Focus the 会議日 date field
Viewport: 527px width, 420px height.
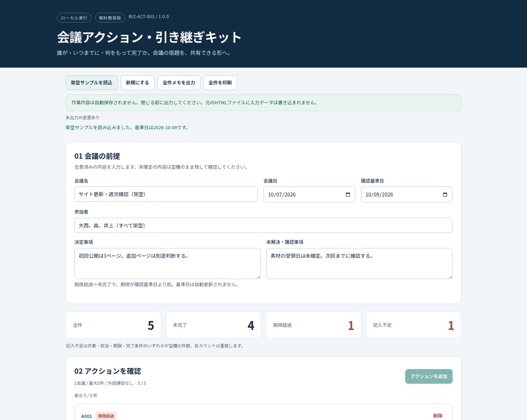309,195
